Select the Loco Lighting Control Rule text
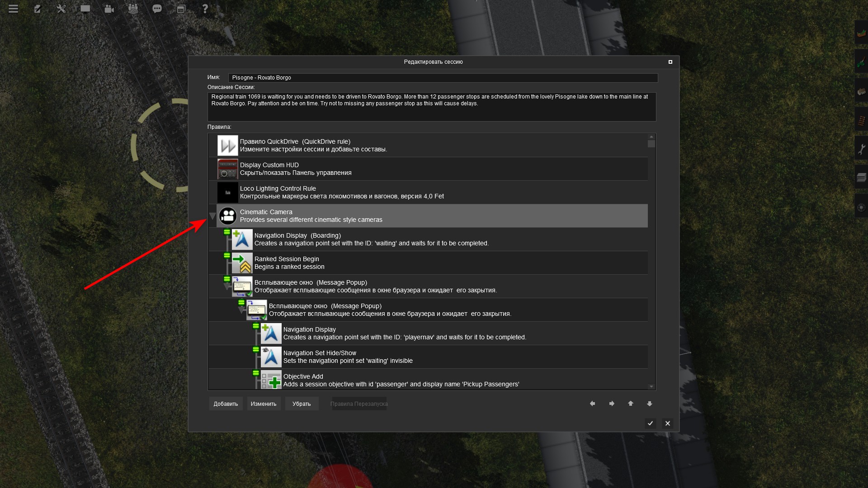This screenshot has width=868, height=488. (x=342, y=192)
